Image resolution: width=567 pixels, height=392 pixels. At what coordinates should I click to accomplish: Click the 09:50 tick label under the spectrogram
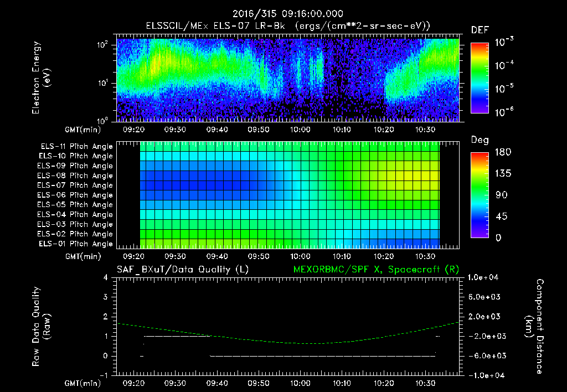pos(259,130)
